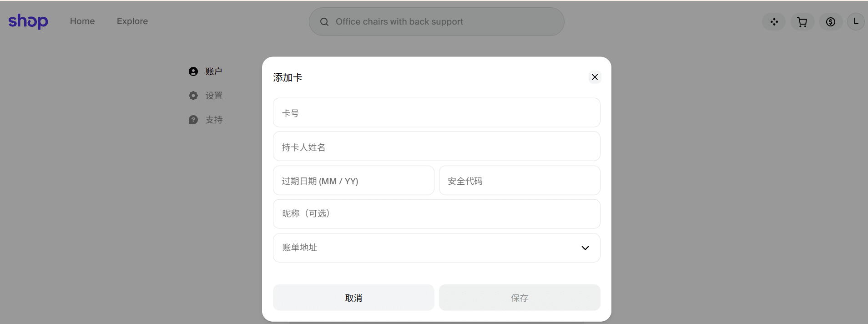Screen dimensions: 868x324
Task: Click the 安全代码 input field
Action: coord(520,181)
